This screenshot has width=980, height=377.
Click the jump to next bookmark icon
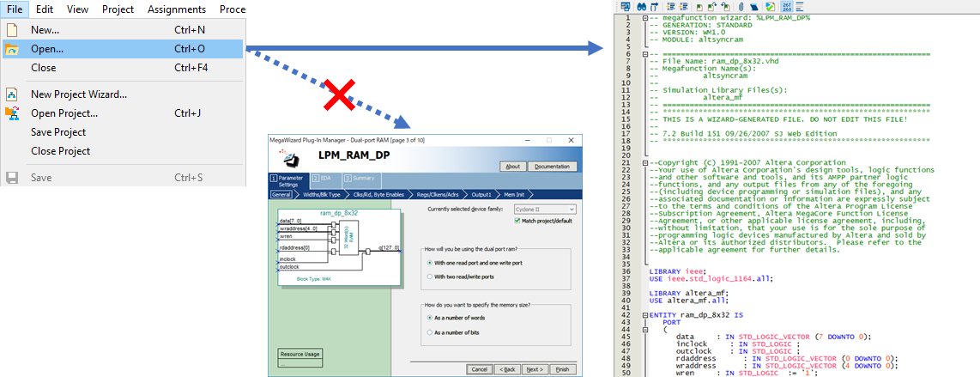tap(712, 6)
